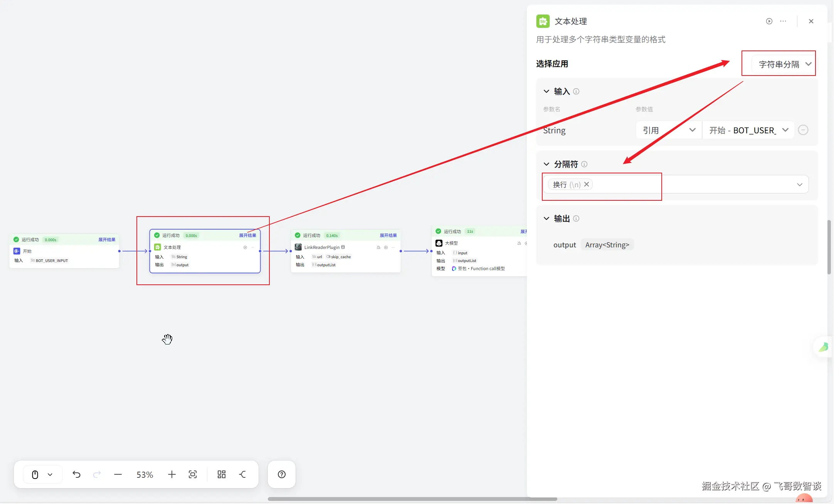Zoom out with the minus icon

pos(118,474)
